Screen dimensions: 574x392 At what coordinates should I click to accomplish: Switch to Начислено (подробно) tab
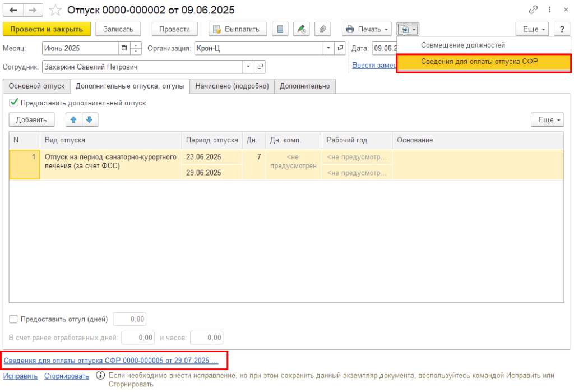232,86
